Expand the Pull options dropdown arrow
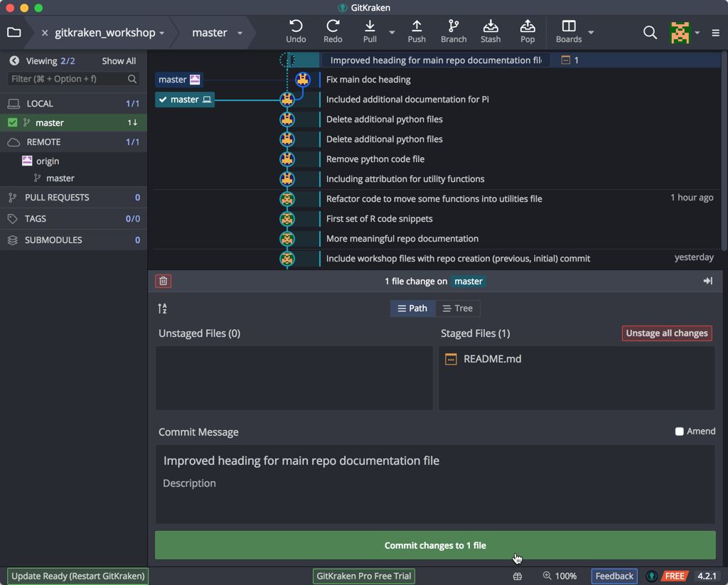The width and height of the screenshot is (728, 585). 392,33
